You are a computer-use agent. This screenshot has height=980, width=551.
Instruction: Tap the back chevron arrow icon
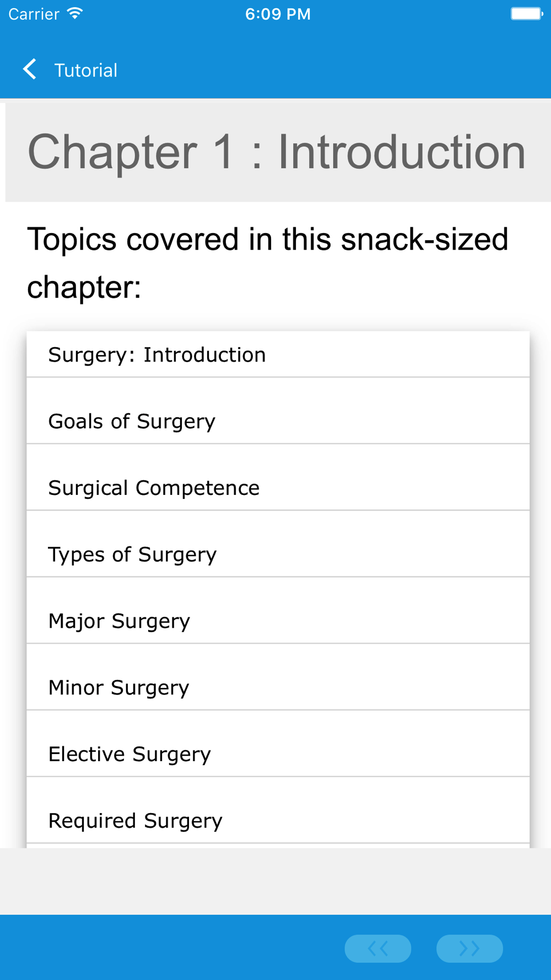(30, 69)
